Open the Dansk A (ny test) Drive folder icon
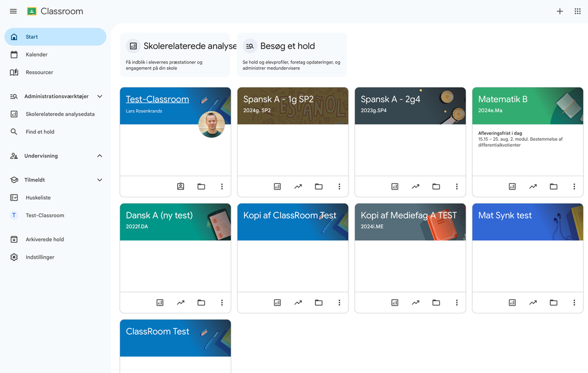Screen dimensions: 588x373 click(201, 302)
